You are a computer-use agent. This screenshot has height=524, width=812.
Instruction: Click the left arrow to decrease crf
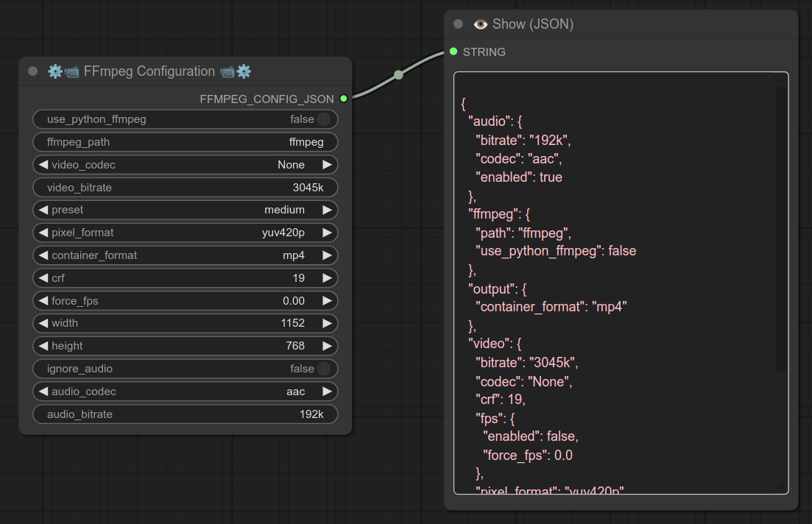pyautogui.click(x=43, y=277)
